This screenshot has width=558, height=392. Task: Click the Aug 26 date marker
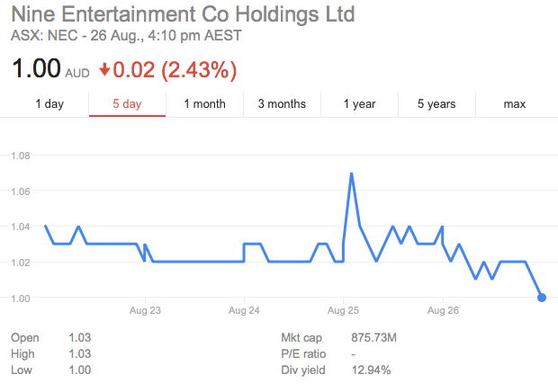(x=443, y=310)
